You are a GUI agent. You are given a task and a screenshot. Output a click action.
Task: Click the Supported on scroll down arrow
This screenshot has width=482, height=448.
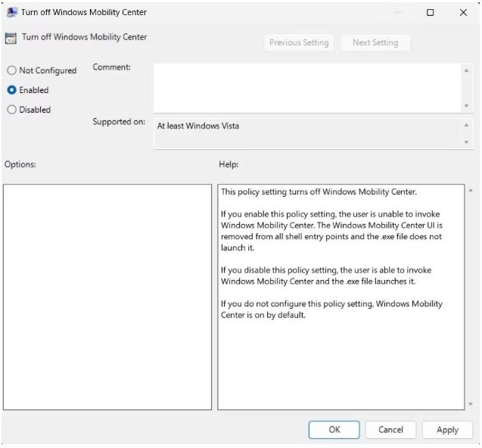point(466,142)
